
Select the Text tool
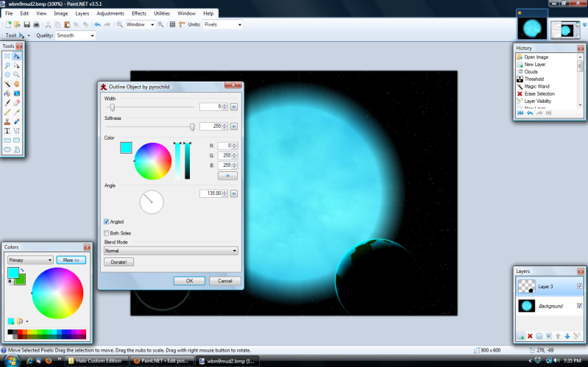click(x=7, y=131)
